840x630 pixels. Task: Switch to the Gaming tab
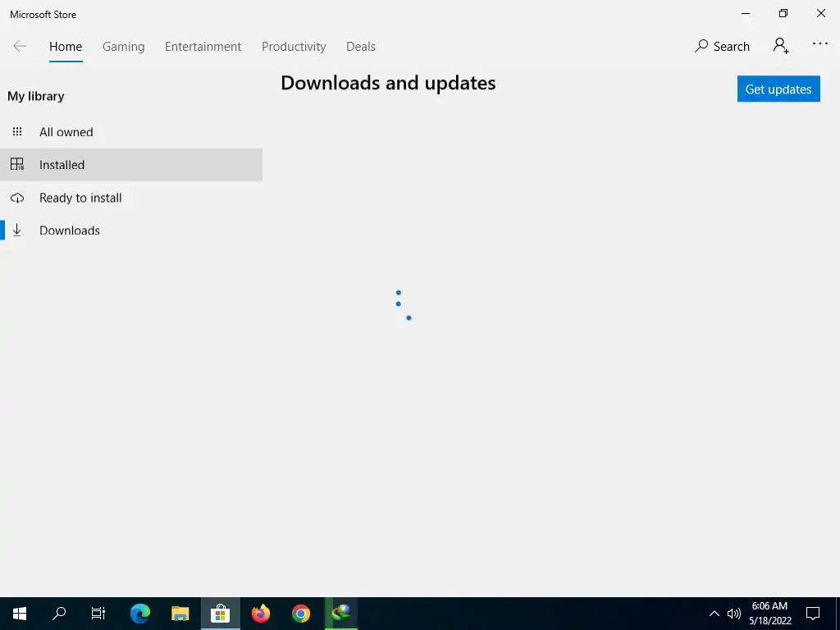tap(123, 47)
